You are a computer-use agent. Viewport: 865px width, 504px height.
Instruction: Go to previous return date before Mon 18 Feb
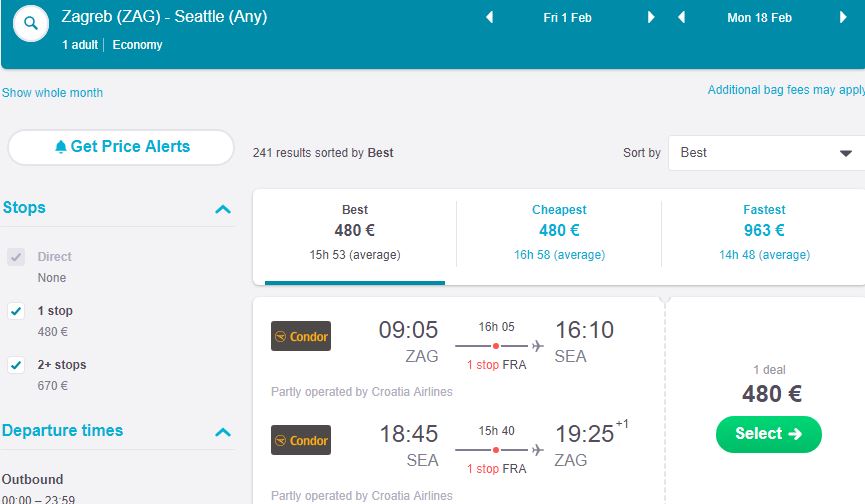point(681,18)
